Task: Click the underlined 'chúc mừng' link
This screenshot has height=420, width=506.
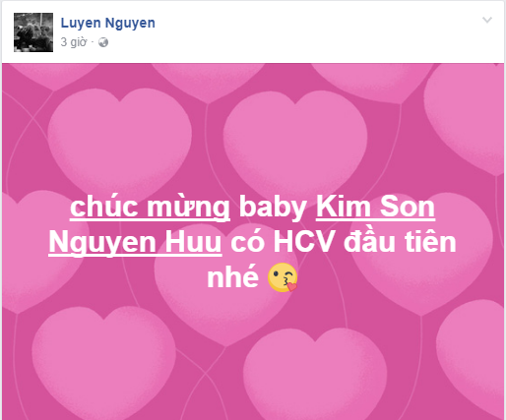Action: [x=150, y=208]
